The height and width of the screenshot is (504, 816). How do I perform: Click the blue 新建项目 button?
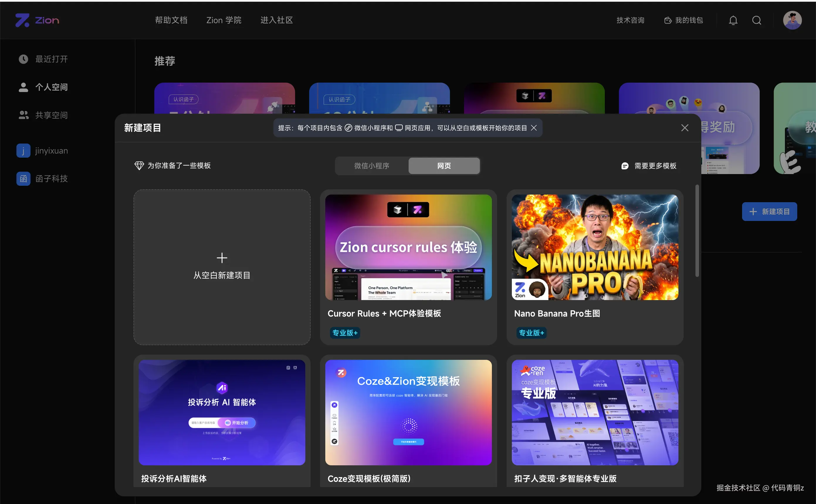tap(769, 212)
